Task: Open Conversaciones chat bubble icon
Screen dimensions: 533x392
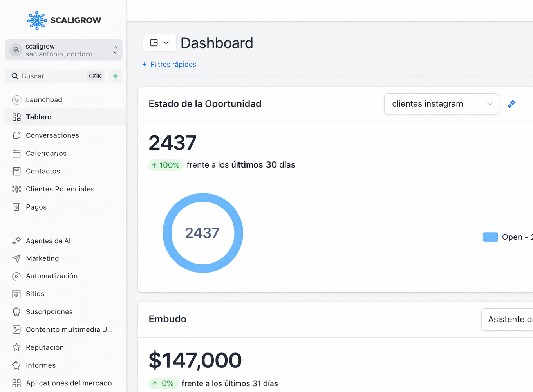Action: tap(16, 135)
